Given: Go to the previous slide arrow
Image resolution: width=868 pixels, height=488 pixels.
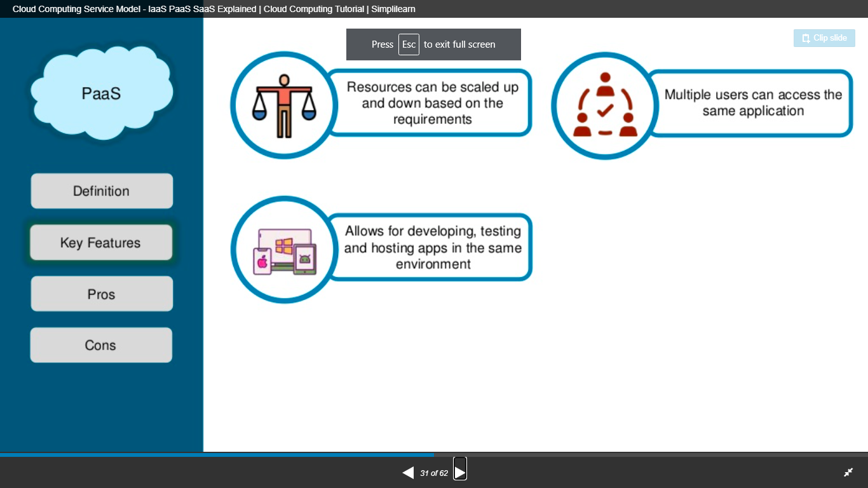Looking at the screenshot, I should pos(408,473).
